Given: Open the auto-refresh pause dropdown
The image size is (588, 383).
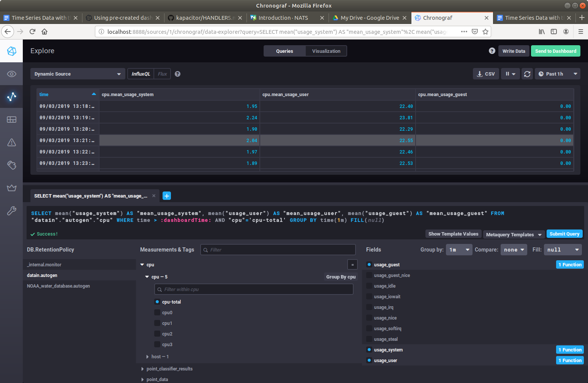Looking at the screenshot, I should [511, 74].
